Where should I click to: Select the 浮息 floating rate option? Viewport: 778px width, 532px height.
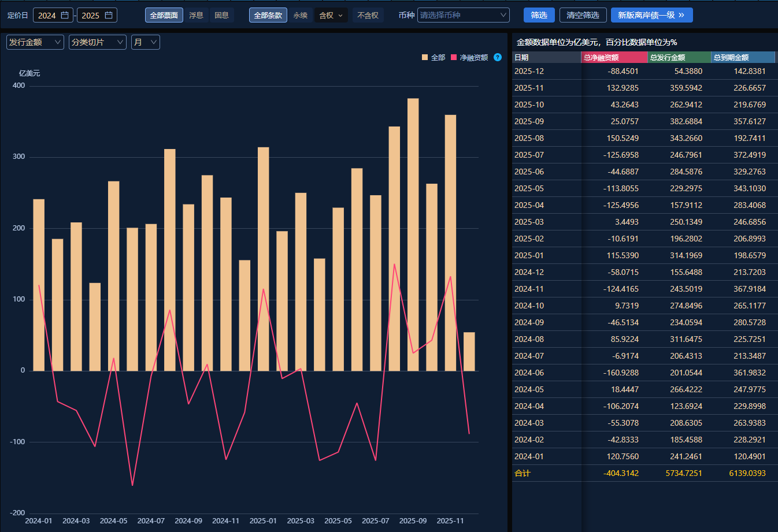tap(197, 16)
